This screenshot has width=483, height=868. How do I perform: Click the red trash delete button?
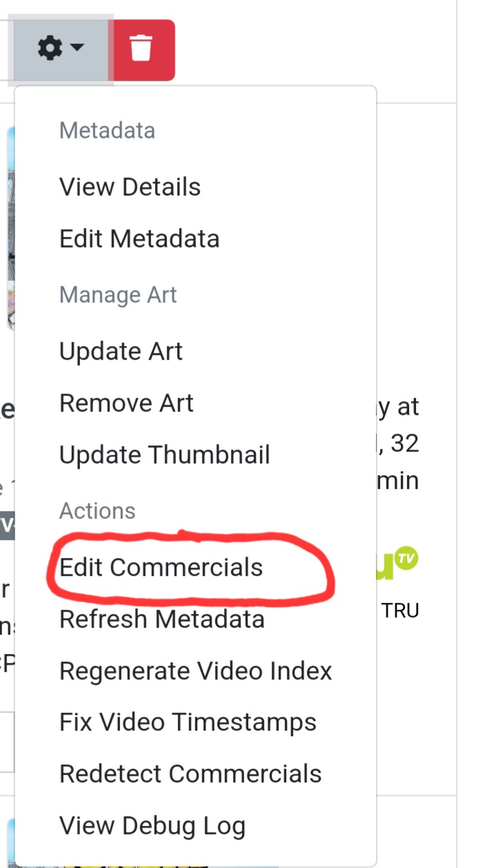141,50
